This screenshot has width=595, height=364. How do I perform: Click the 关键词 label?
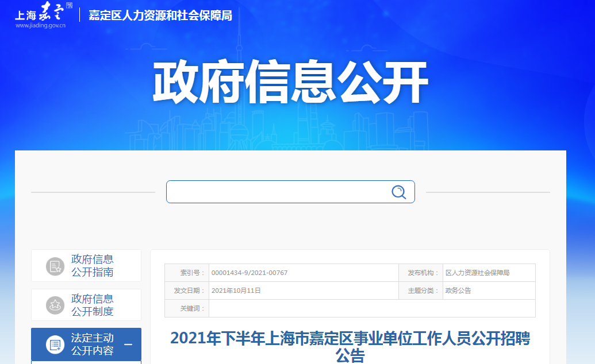pyautogui.click(x=193, y=308)
